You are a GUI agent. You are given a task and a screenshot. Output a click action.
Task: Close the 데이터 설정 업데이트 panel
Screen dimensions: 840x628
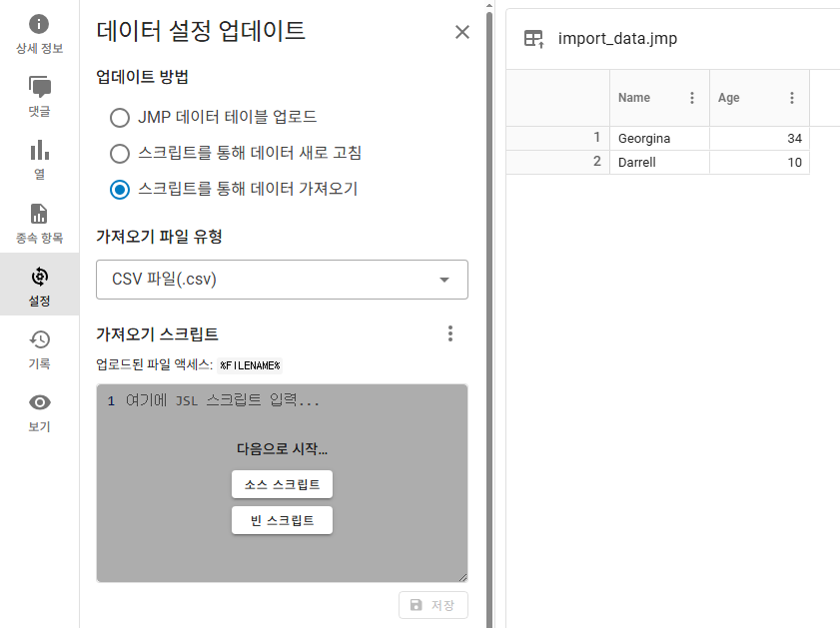point(461,32)
